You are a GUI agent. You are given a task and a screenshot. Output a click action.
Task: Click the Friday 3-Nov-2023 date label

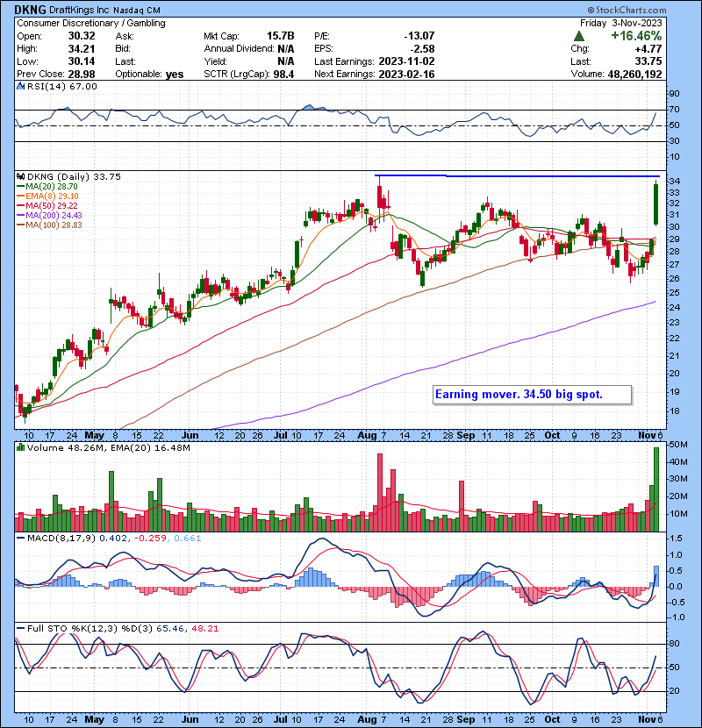[x=620, y=23]
